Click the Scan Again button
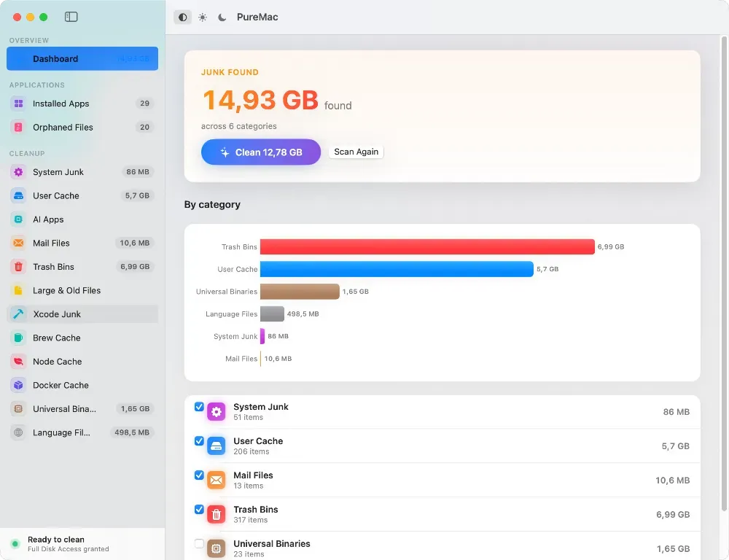This screenshot has width=729, height=560. coord(356,152)
